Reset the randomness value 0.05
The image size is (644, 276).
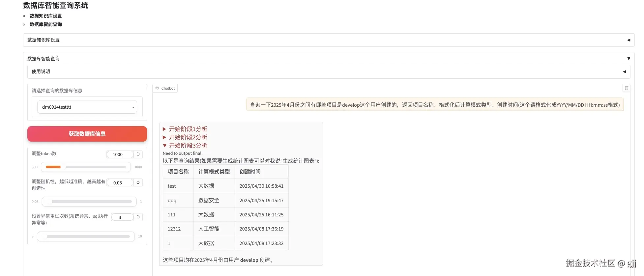point(138,182)
